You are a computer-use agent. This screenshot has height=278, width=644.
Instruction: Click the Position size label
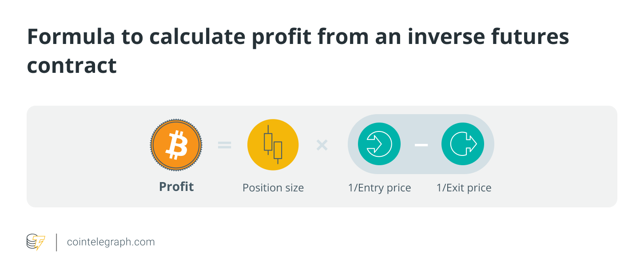pyautogui.click(x=273, y=188)
